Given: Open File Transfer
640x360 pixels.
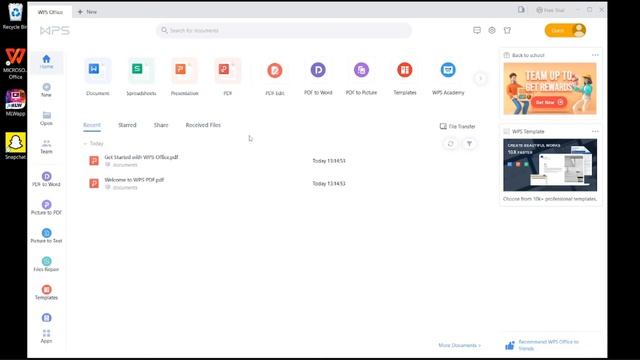Looking at the screenshot, I should tap(458, 127).
